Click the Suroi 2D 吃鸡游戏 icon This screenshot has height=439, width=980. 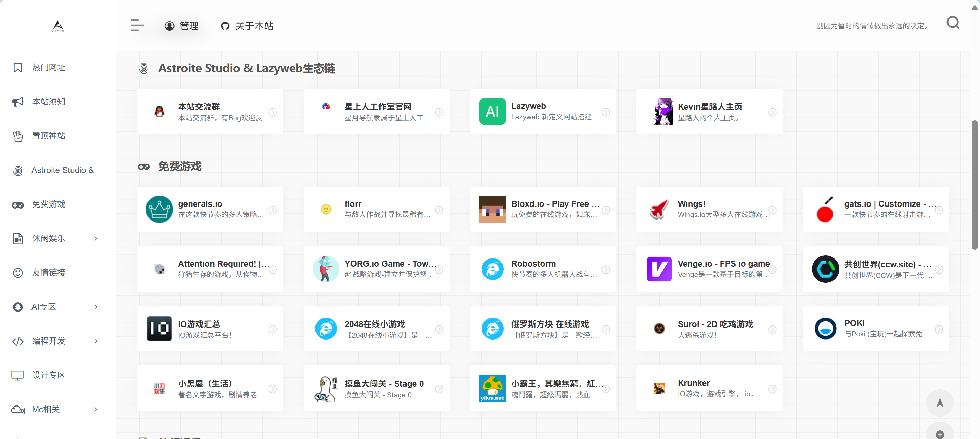pyautogui.click(x=659, y=329)
